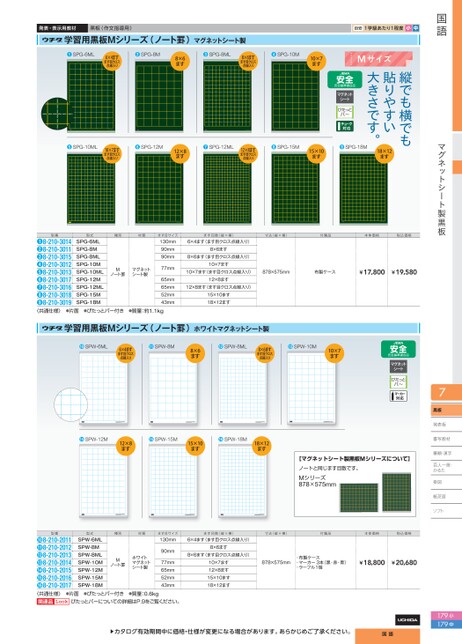The height and width of the screenshot is (644, 462).
Task: Click the Look tag in bottom note
Action: (x=62, y=601)
